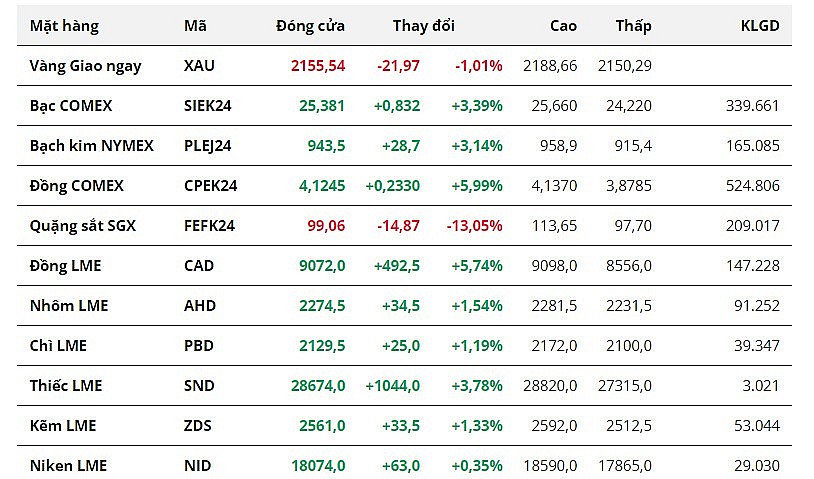Select the "Thấp" column header
The image size is (814, 479).
tap(633, 26)
